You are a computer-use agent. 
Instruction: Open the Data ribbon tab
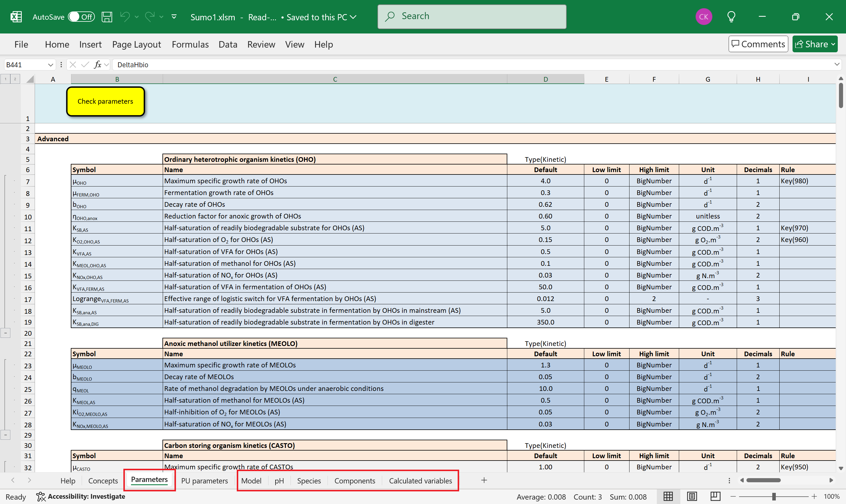(228, 44)
